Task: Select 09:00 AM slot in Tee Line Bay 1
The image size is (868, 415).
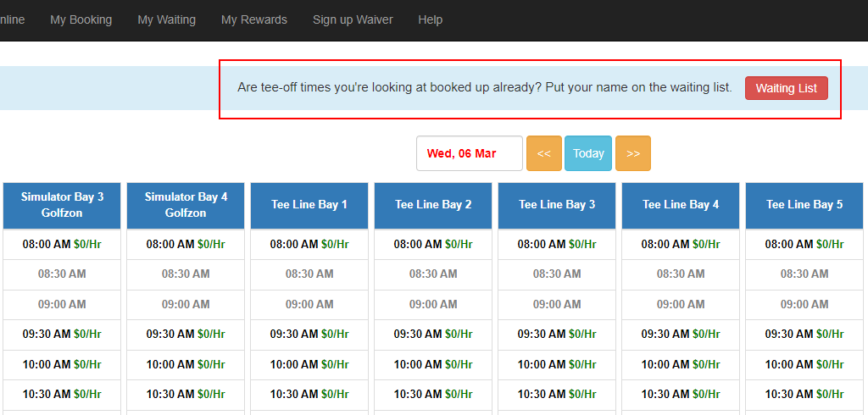Action: 309,304
